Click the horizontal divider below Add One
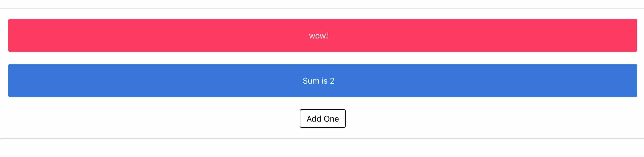The height and width of the screenshot is (157, 644). coord(322,139)
